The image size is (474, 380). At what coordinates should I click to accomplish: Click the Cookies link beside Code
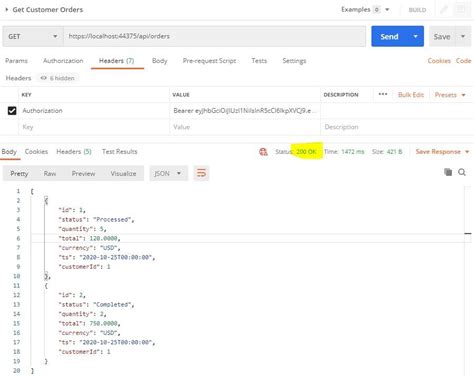(x=439, y=61)
